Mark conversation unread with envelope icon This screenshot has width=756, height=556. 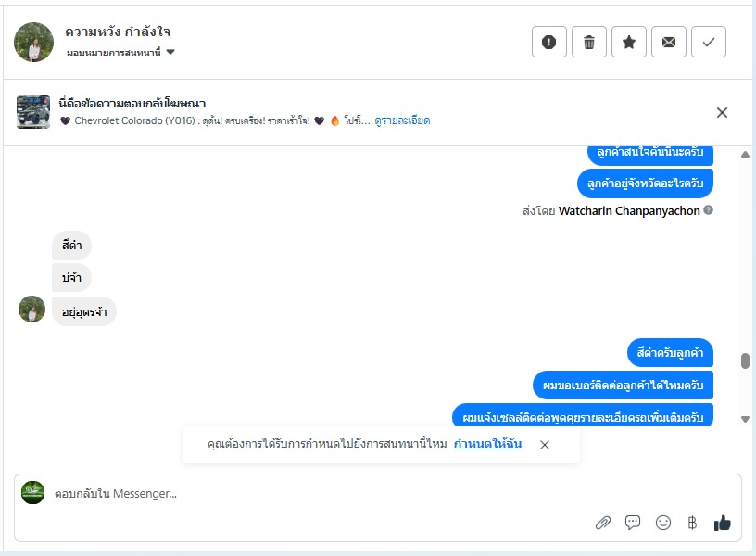(x=668, y=42)
